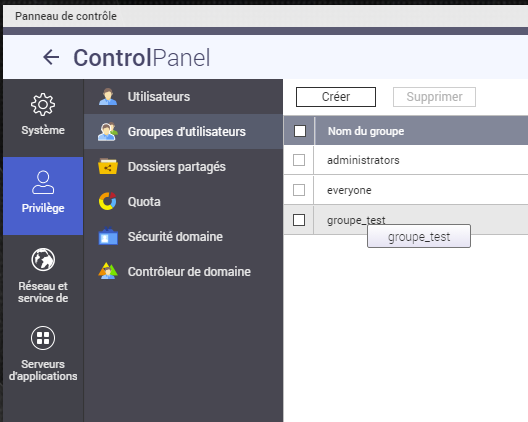Click the back arrow next to ControlPanel
Viewport: 528px width, 422px height.
pos(51,57)
